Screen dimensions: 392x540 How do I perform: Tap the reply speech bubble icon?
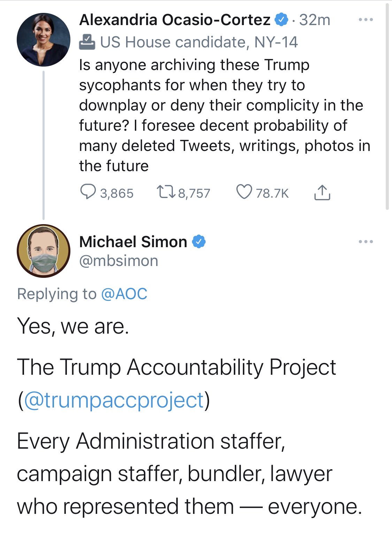(x=88, y=192)
